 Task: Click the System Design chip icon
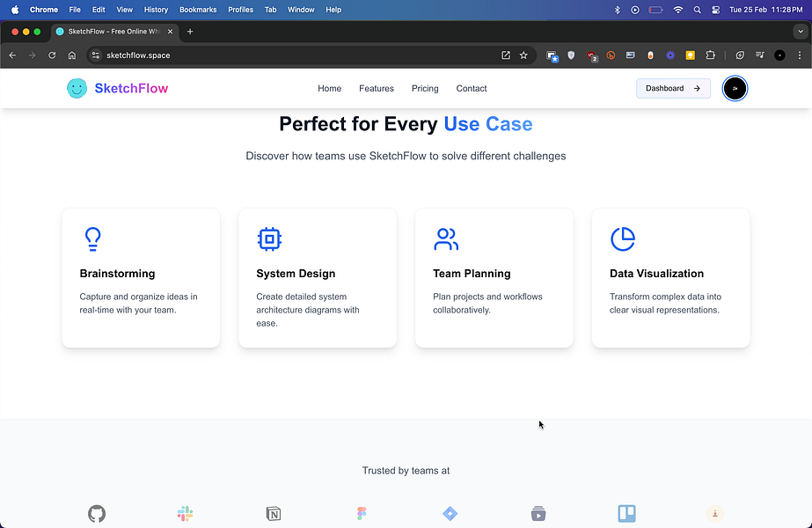coord(269,238)
